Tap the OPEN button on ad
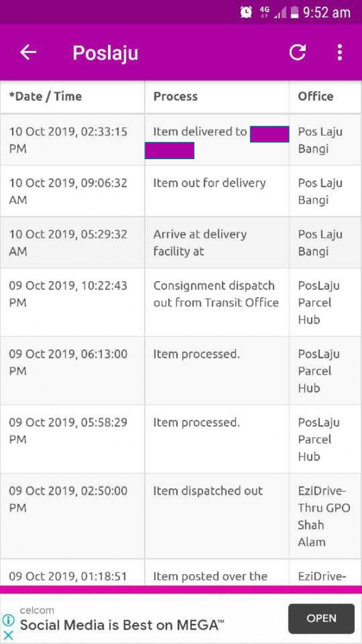 pos(321,619)
